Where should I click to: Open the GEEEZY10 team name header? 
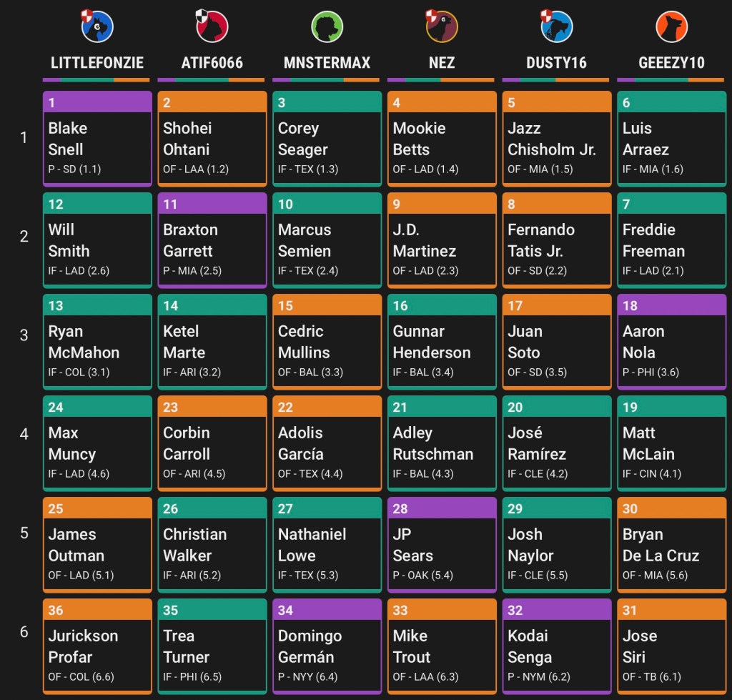pyautogui.click(x=671, y=63)
